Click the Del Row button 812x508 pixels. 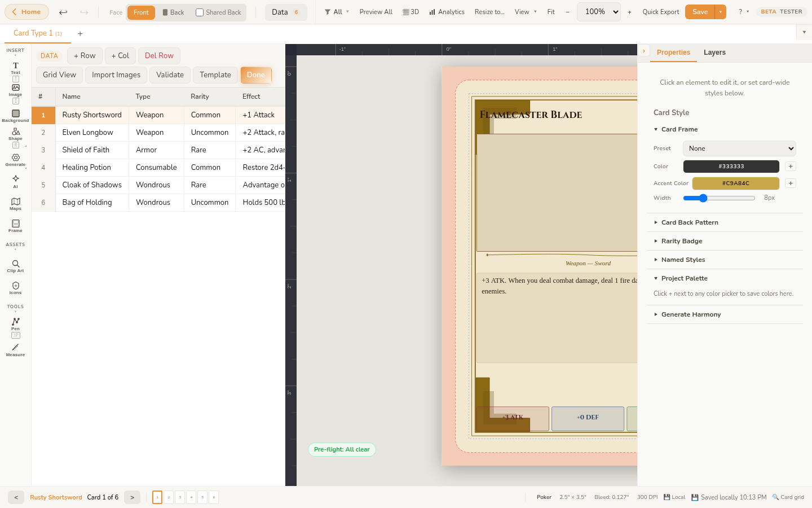159,56
